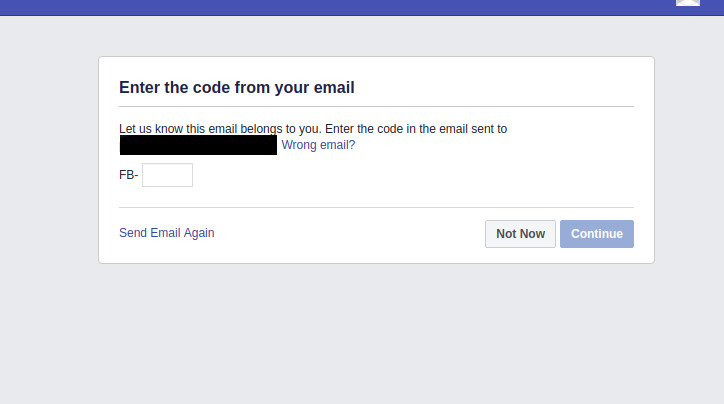Screen dimensions: 724x404
Task: Click the gray area left of the dialog
Action: point(48,160)
